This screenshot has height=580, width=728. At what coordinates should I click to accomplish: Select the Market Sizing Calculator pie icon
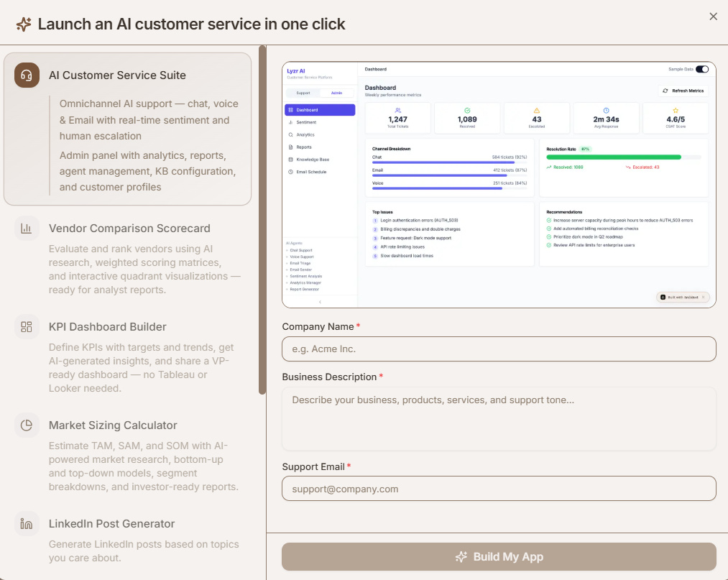[x=27, y=425]
